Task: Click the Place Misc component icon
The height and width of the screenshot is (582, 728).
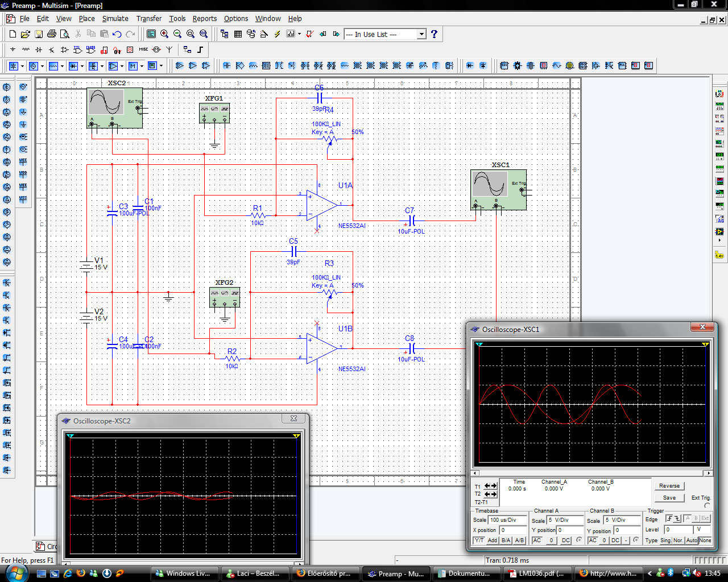Action: click(143, 50)
